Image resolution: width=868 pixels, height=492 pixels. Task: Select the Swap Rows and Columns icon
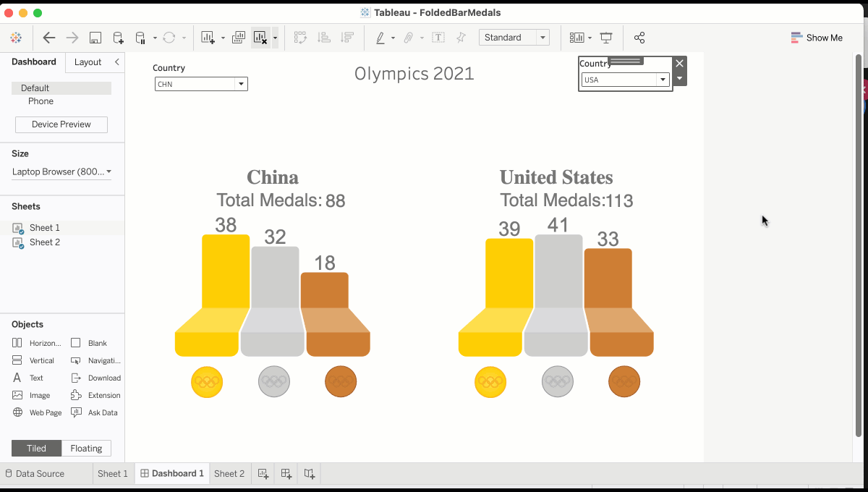[x=300, y=38]
